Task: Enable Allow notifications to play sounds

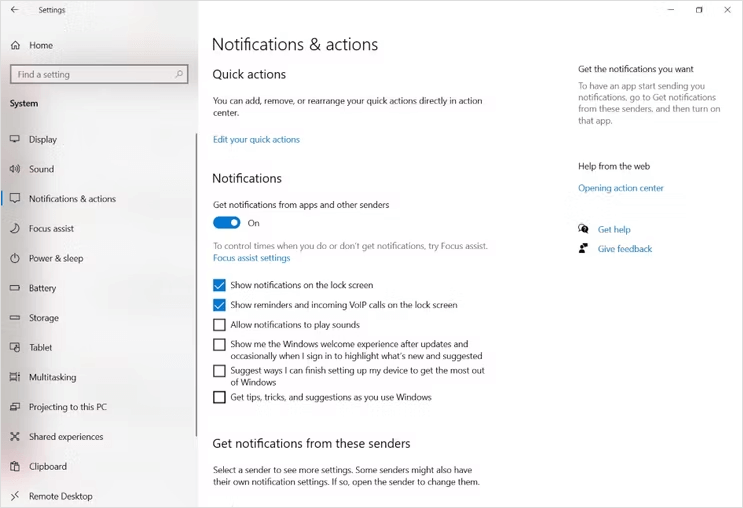Action: [x=219, y=325]
